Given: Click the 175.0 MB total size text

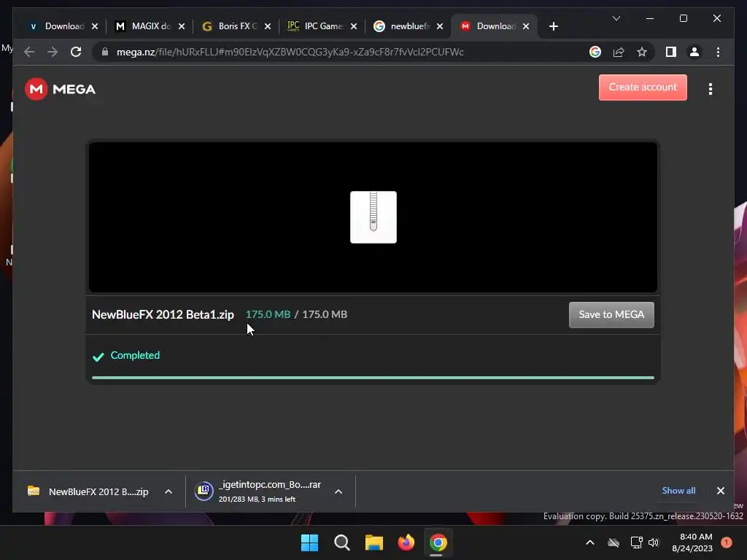Looking at the screenshot, I should click(x=325, y=315).
